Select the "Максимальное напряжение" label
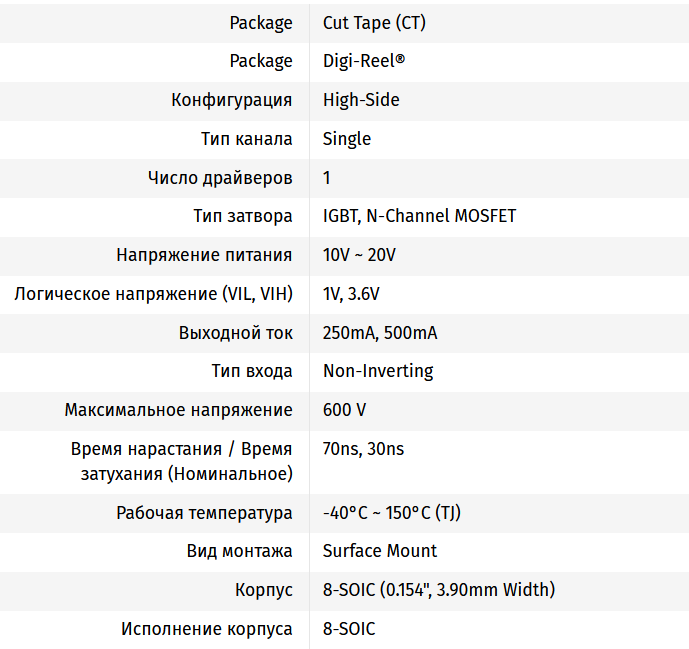The width and height of the screenshot is (689, 649). pos(179,410)
